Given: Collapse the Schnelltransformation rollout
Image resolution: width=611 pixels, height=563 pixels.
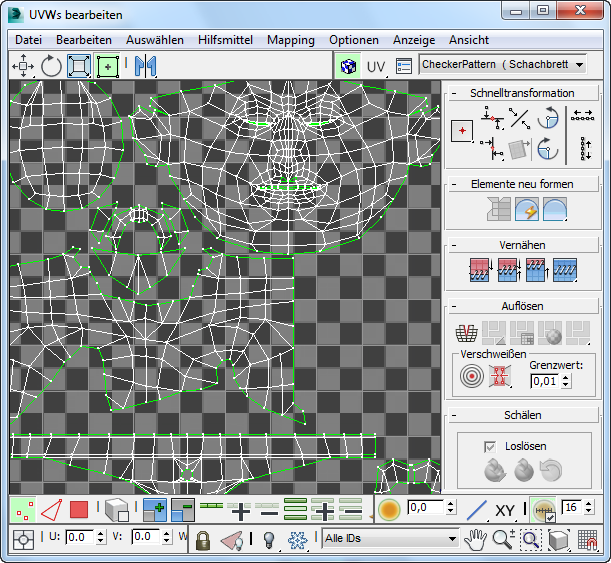Looking at the screenshot, I should [x=454, y=94].
